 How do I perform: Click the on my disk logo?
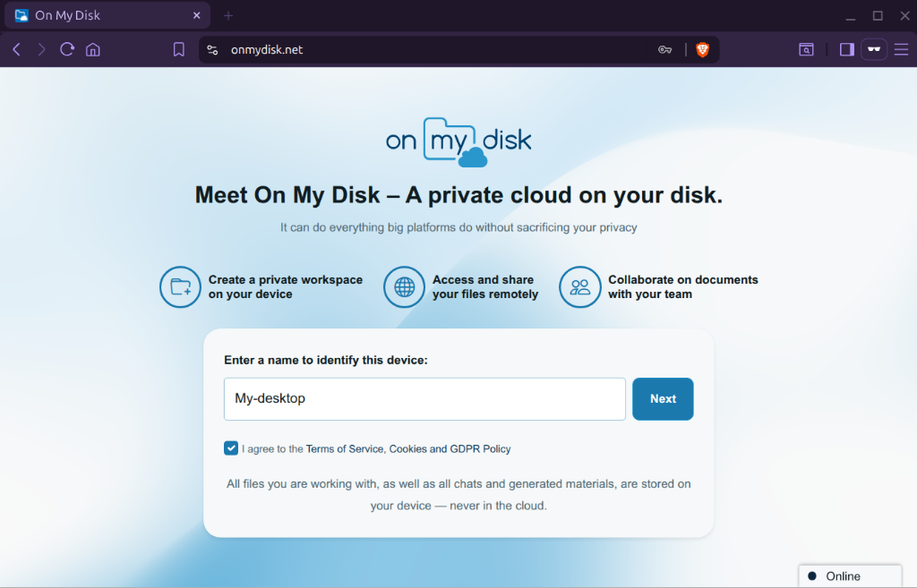(458, 142)
